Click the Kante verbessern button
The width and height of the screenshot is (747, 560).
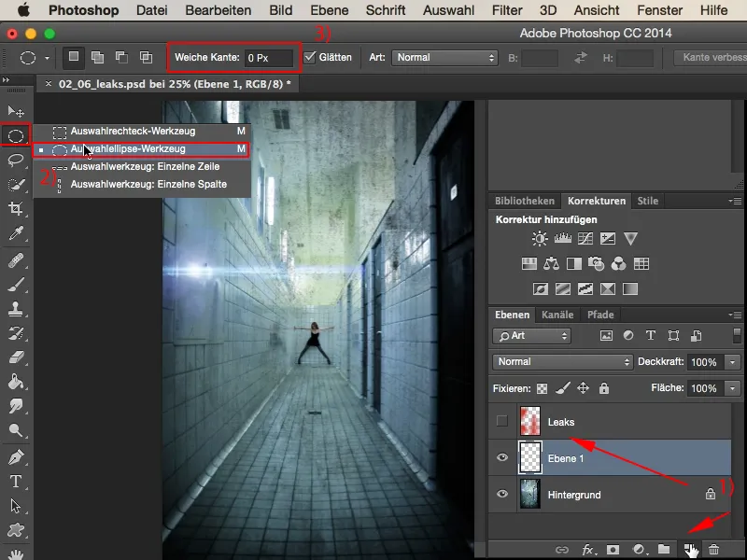[x=711, y=57]
